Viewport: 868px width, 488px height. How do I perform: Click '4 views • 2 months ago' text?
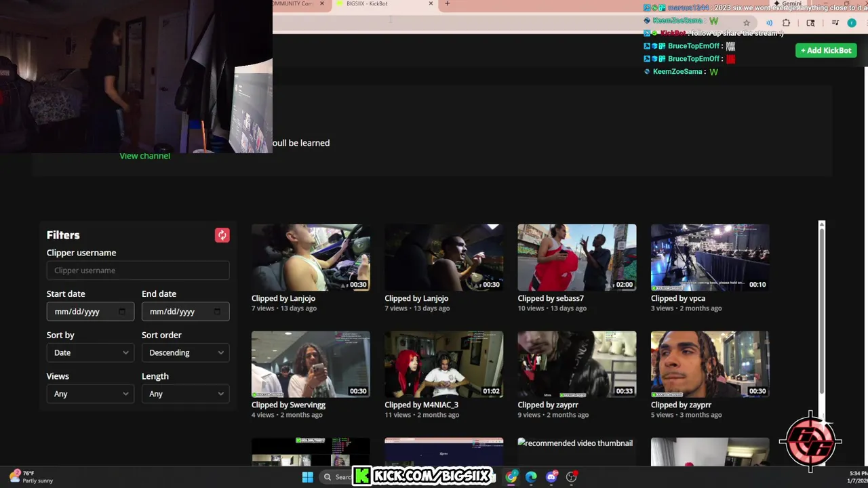click(x=287, y=415)
